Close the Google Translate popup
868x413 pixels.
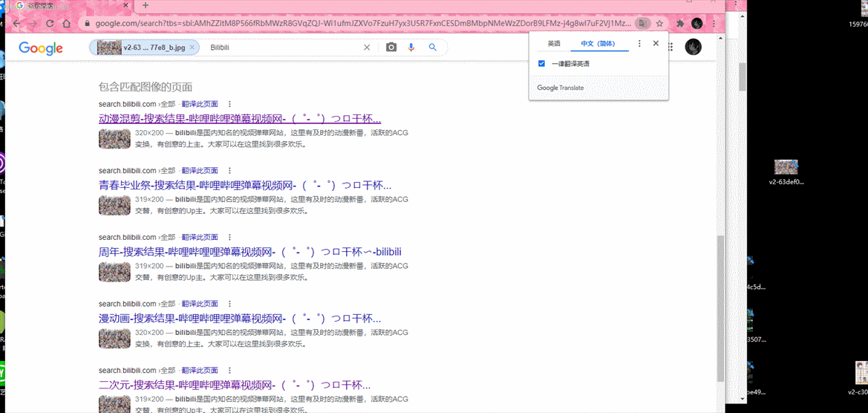click(x=656, y=43)
